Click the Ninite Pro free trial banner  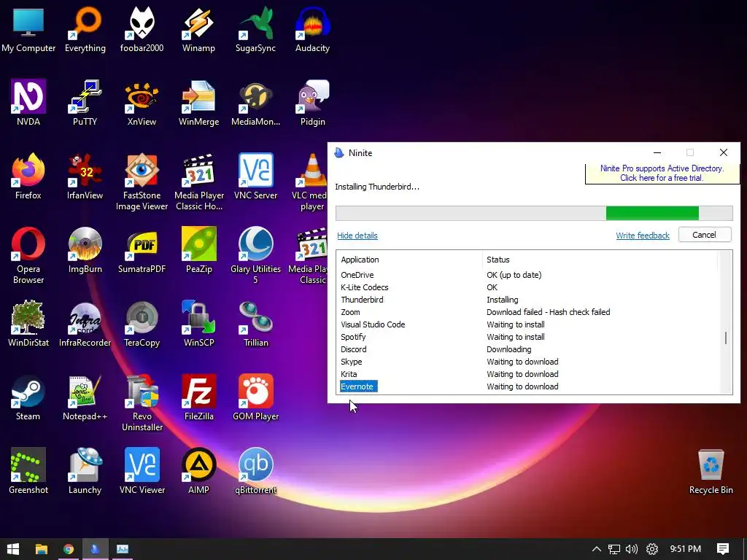662,174
